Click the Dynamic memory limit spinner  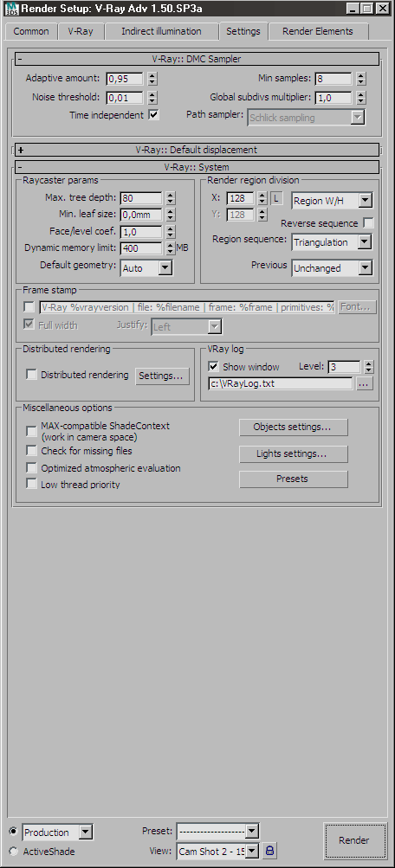pyautogui.click(x=170, y=248)
